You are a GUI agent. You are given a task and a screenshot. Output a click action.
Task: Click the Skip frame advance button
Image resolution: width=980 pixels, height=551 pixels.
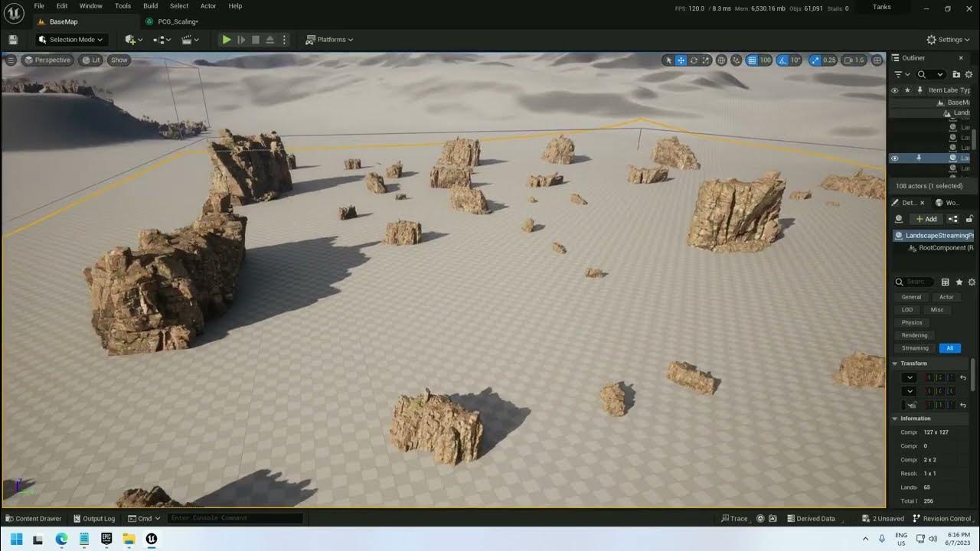241,40
